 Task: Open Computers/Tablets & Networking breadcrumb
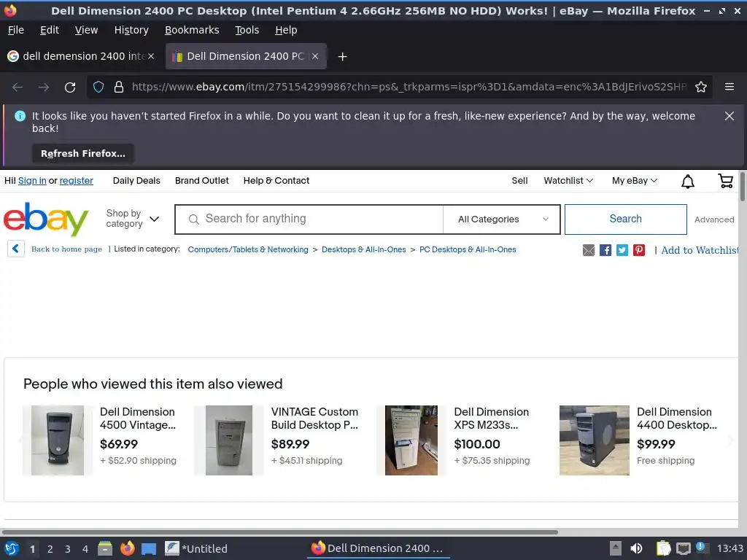[x=248, y=249]
